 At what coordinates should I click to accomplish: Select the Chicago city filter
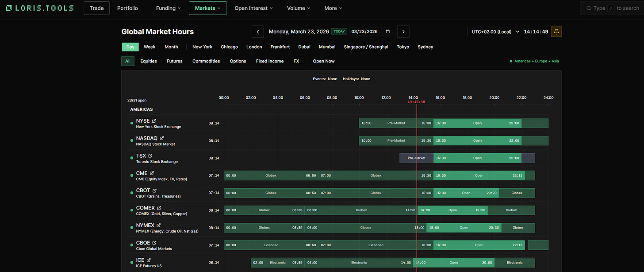(x=229, y=47)
